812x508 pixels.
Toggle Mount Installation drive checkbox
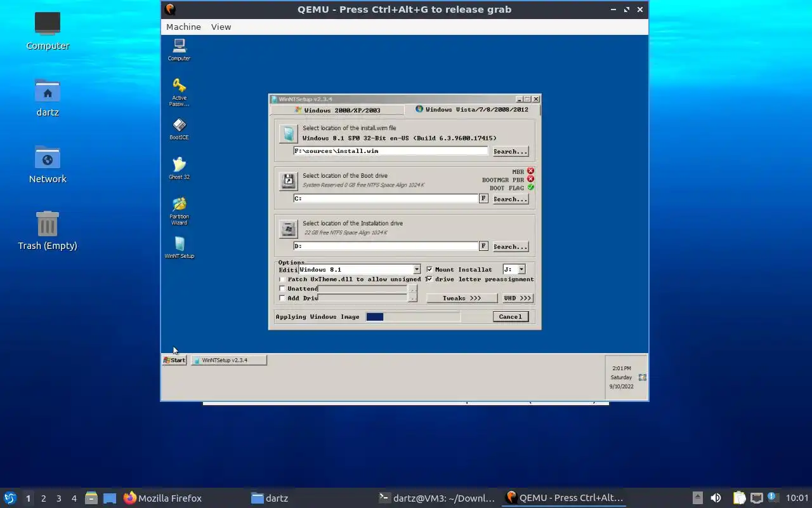click(x=429, y=269)
